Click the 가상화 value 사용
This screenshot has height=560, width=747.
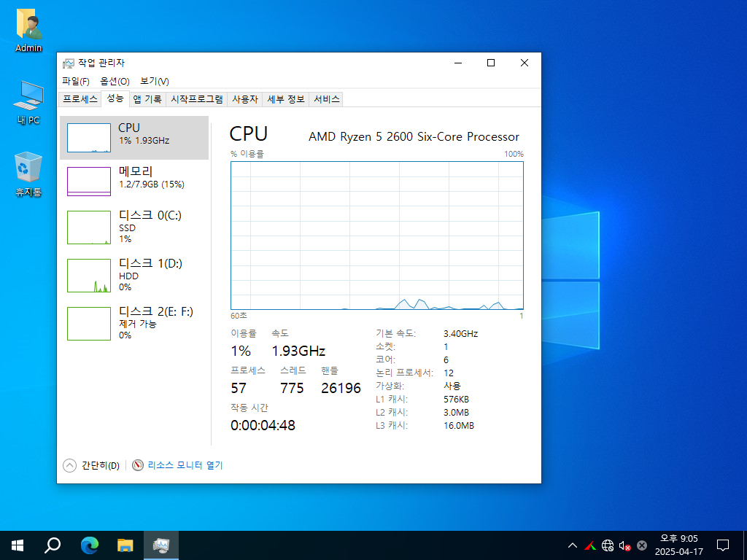point(452,386)
